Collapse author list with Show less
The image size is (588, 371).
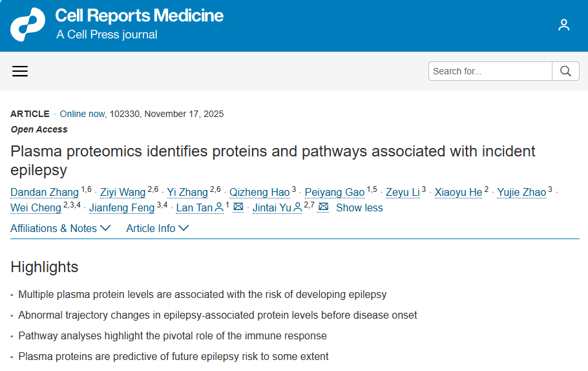point(359,207)
